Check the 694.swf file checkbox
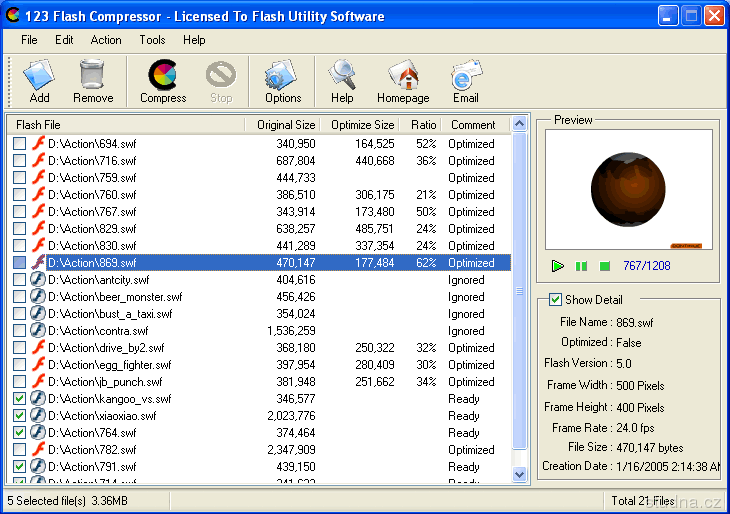Screen dimensions: 730x514 pos(20,144)
